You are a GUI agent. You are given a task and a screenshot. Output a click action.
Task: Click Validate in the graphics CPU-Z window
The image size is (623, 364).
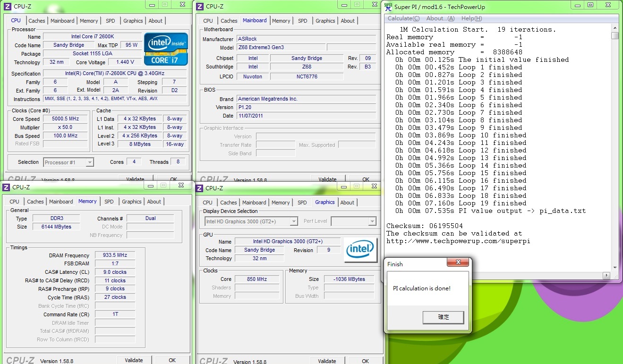[x=327, y=361]
